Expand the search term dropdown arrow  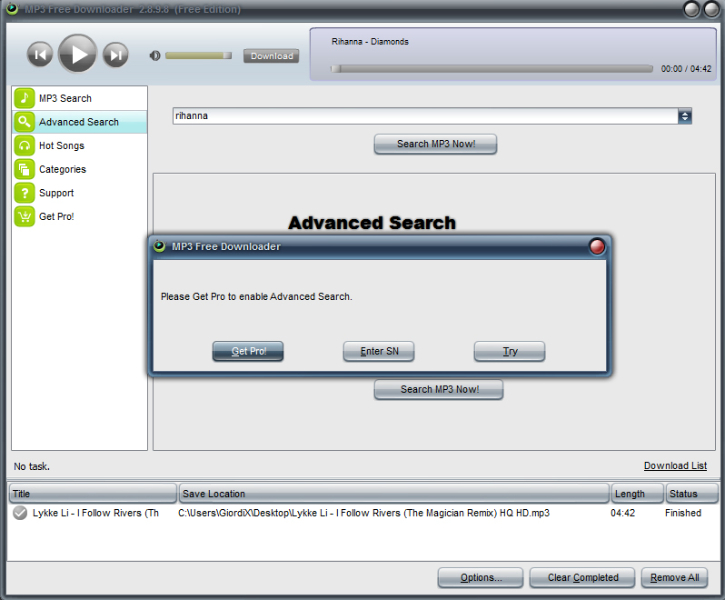click(x=685, y=116)
